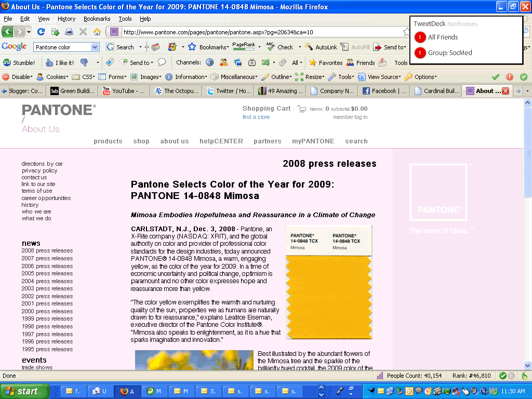Open the File menu
Viewport: 532px width, 399px height.
tap(8, 19)
